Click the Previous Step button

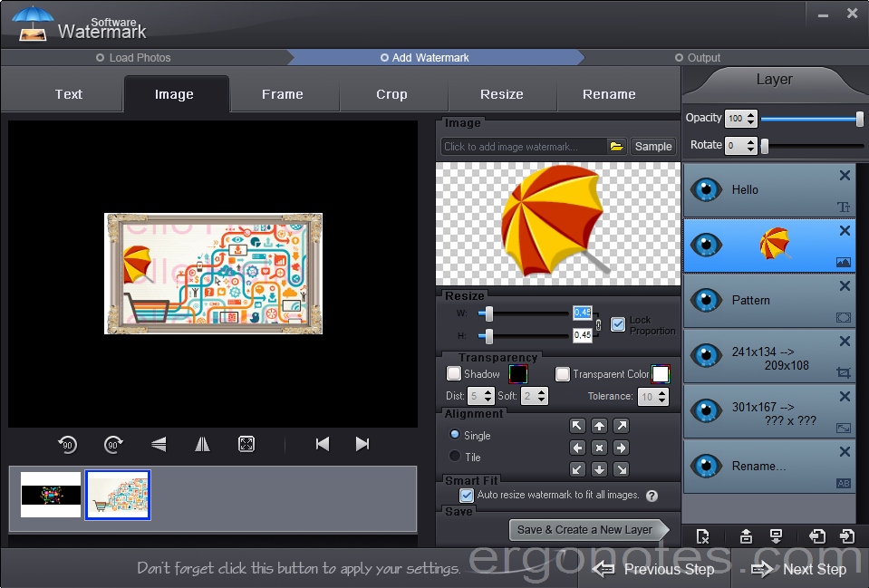coord(654,569)
